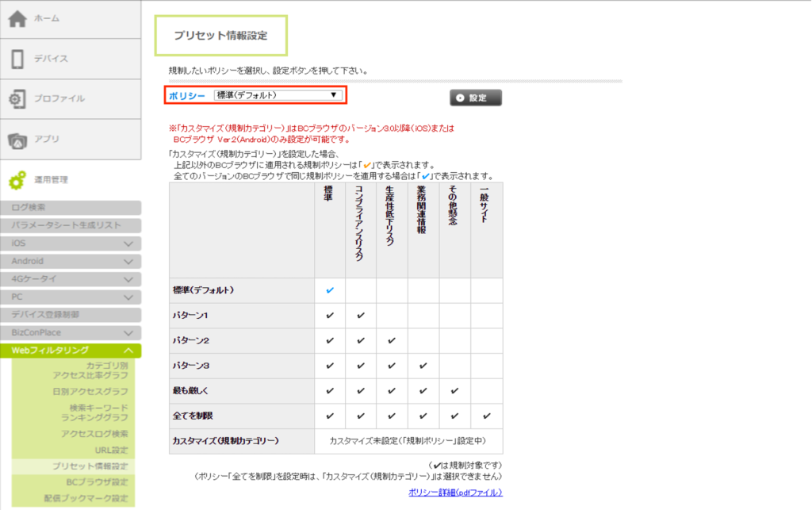Click the green gears 運用管理 icon
Image resolution: width=812 pixels, height=510 pixels.
[17, 181]
